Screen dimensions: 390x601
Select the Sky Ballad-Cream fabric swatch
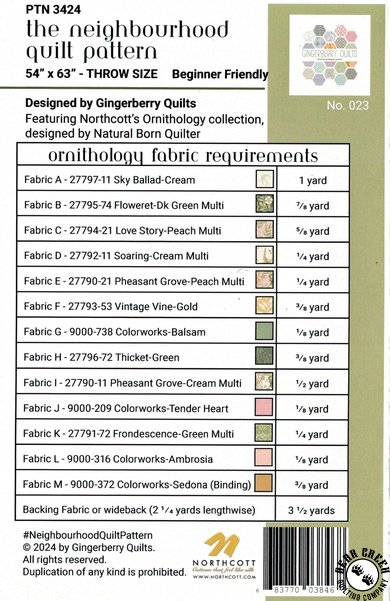click(265, 179)
